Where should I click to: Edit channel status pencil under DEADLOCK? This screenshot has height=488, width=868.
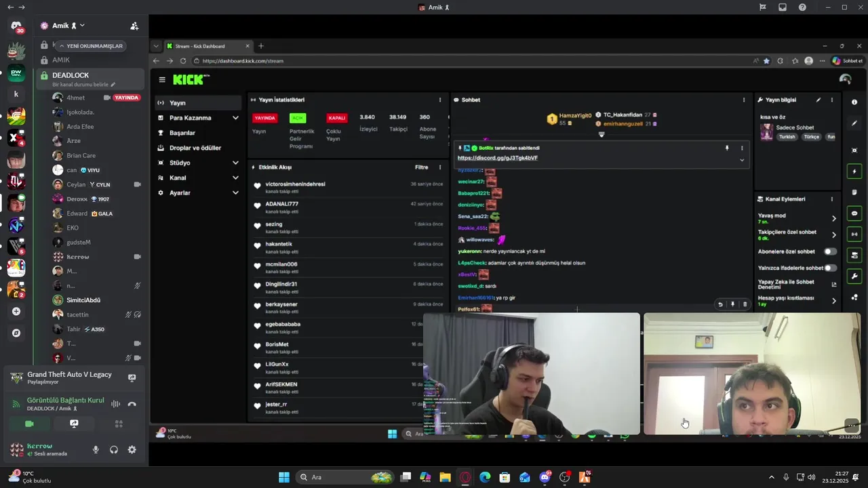pos(113,85)
